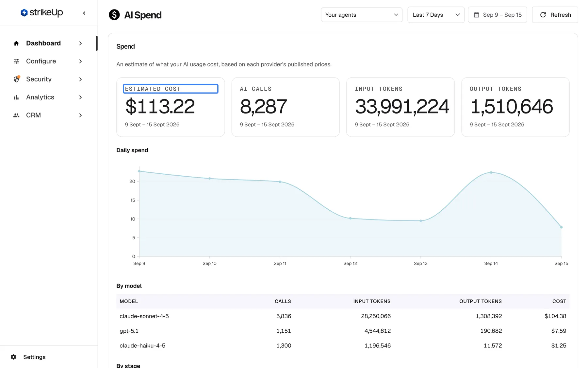
Task: Click the 33,991,224 input tokens value
Action: (x=402, y=107)
